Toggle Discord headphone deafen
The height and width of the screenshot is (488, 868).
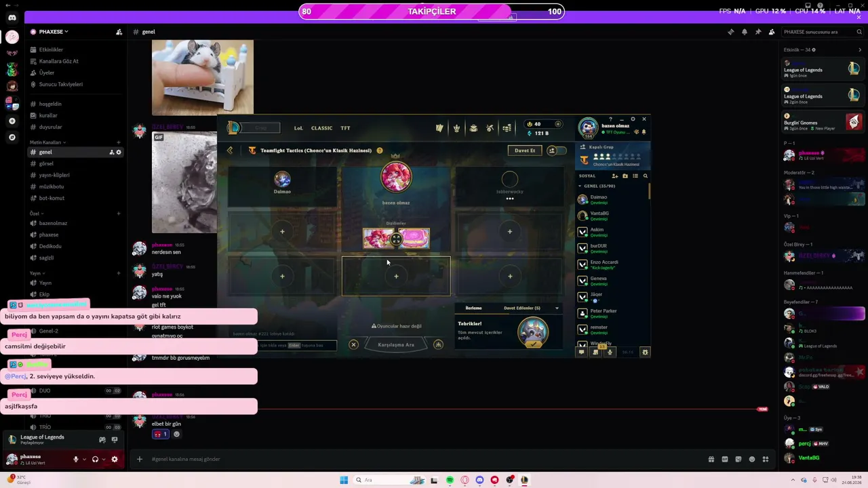95,459
